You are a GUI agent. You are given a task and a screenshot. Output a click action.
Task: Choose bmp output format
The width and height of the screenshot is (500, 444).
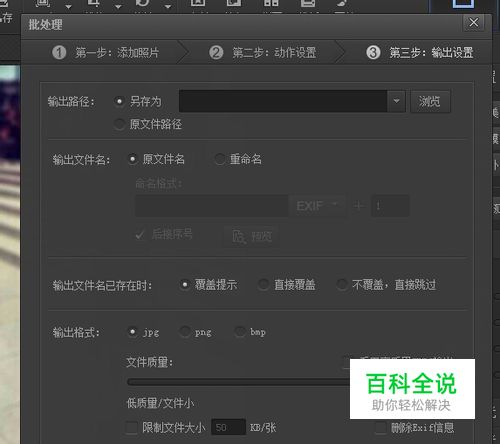coord(240,332)
